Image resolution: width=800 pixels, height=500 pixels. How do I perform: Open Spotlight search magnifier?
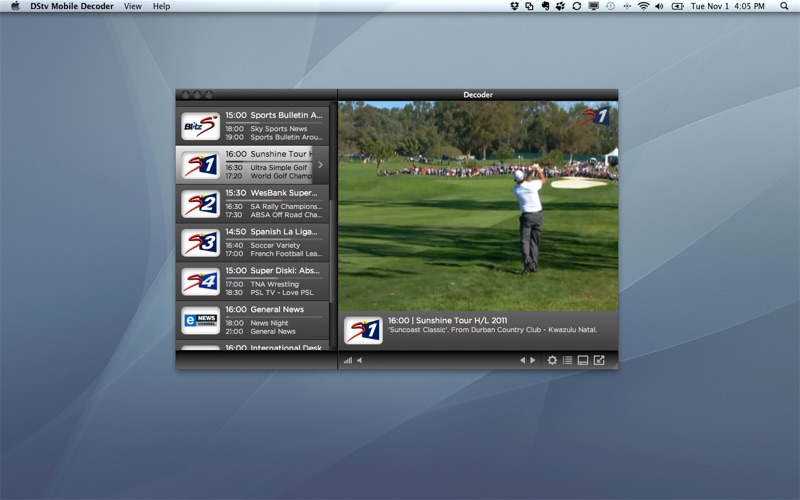[x=784, y=6]
